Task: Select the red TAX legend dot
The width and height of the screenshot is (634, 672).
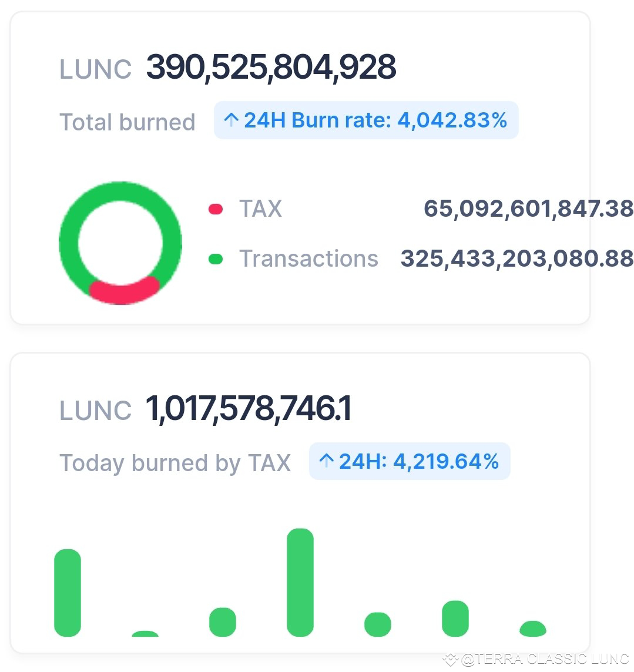Action: point(215,209)
